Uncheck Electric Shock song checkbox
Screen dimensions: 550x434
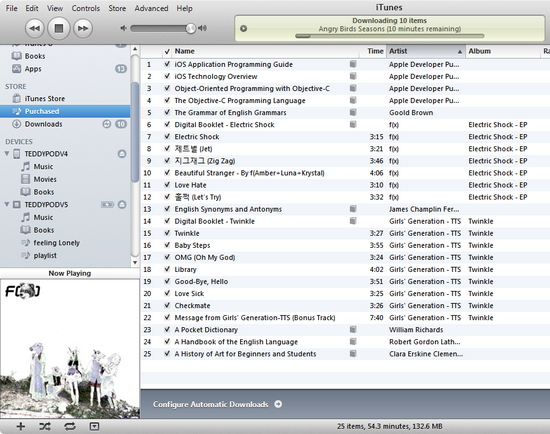[167, 136]
